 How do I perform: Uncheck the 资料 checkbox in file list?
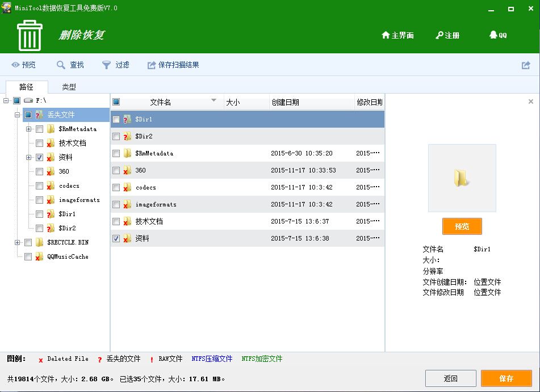pos(116,238)
